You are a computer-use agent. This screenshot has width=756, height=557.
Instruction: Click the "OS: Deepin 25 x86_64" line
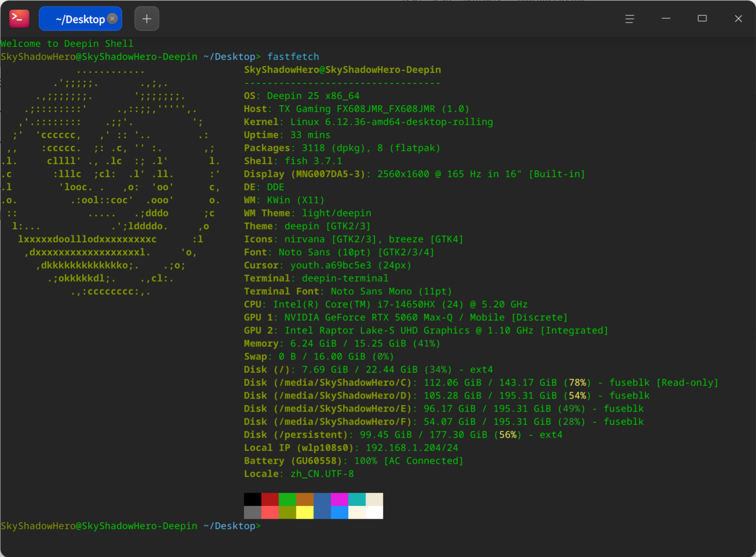pyautogui.click(x=302, y=96)
